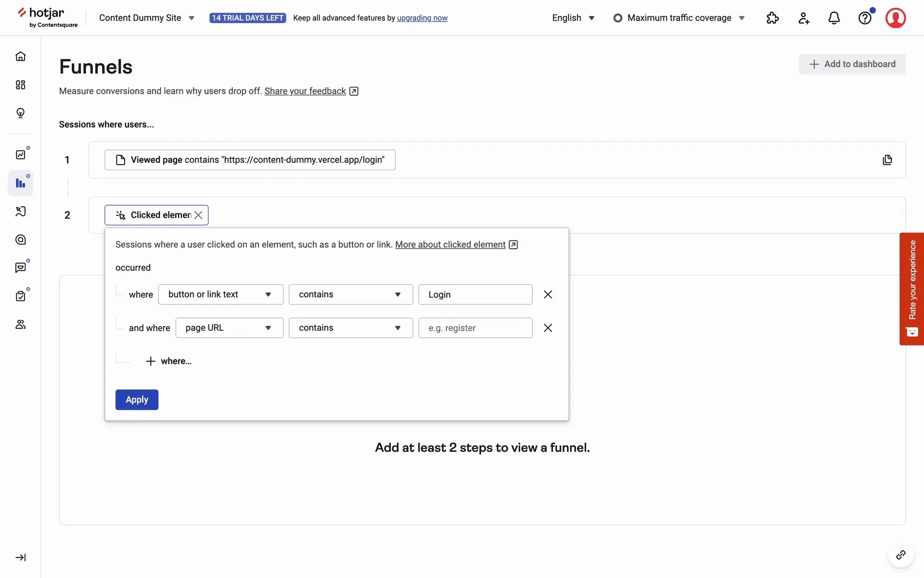Open the Highlights lightbulb icon

coord(20,113)
